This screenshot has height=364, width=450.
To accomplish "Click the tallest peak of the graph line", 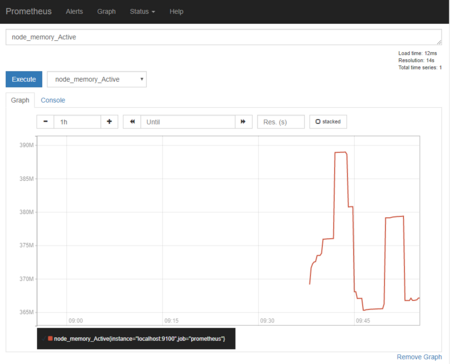I will pyautogui.click(x=341, y=152).
